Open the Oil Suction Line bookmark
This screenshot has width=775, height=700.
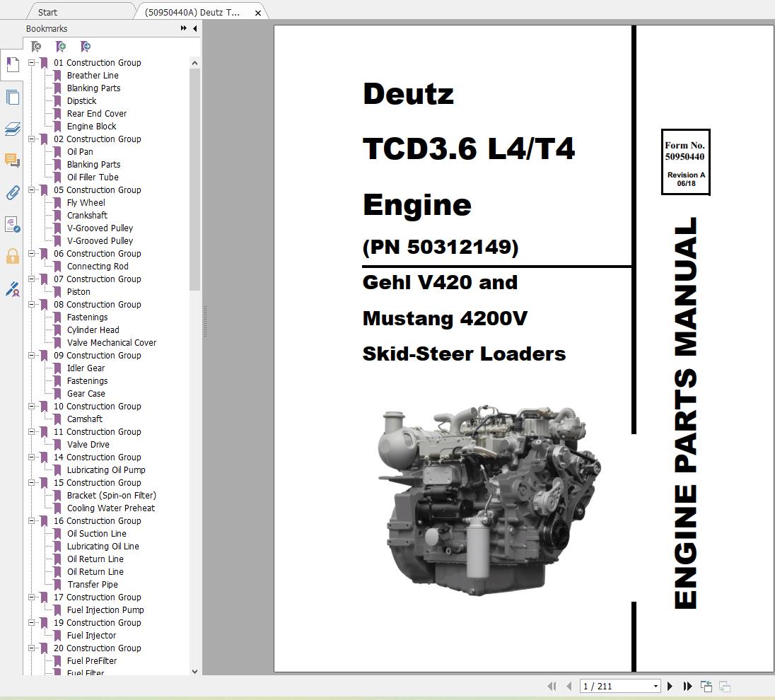click(x=96, y=533)
